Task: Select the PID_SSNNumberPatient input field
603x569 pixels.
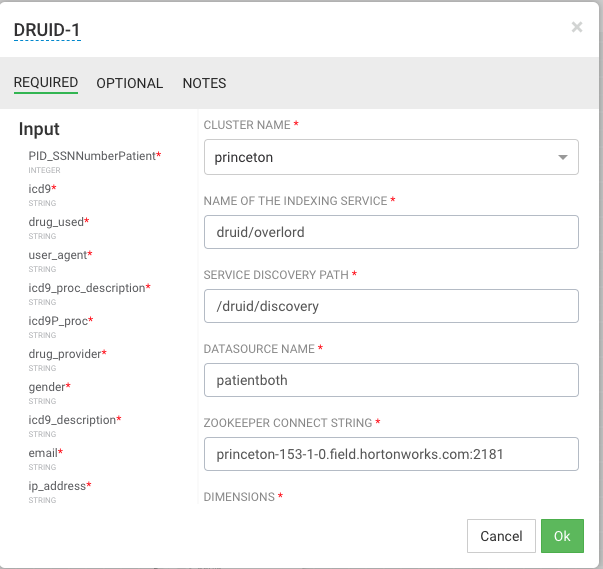Action: pos(92,156)
